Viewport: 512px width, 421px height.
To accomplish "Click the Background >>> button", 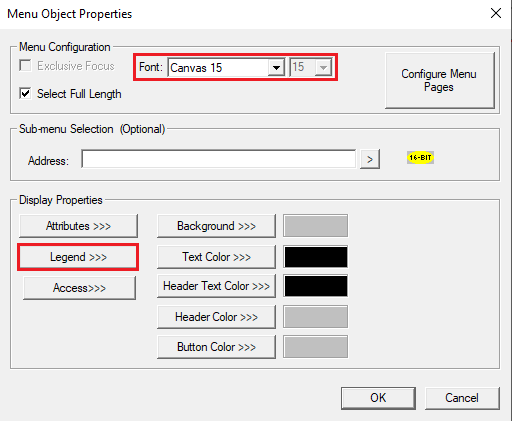I will tap(216, 226).
